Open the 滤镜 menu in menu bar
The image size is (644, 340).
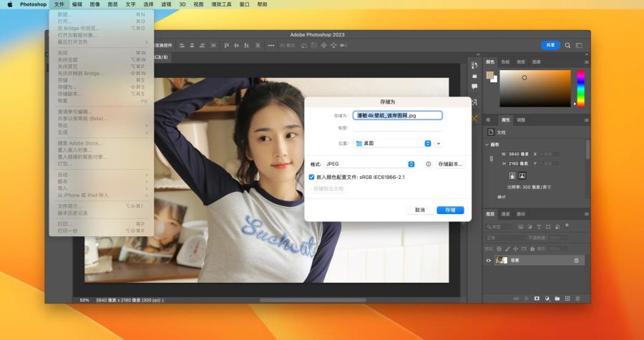click(167, 4)
